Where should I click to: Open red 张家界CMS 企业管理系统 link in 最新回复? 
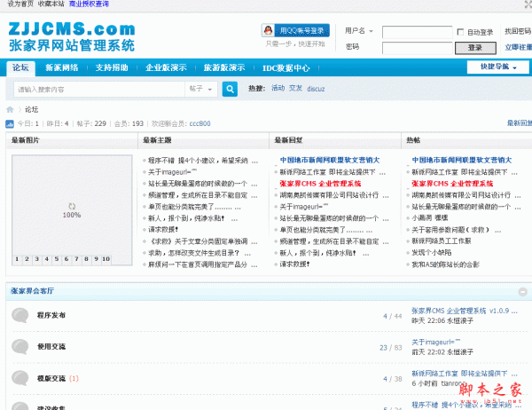[x=320, y=184]
